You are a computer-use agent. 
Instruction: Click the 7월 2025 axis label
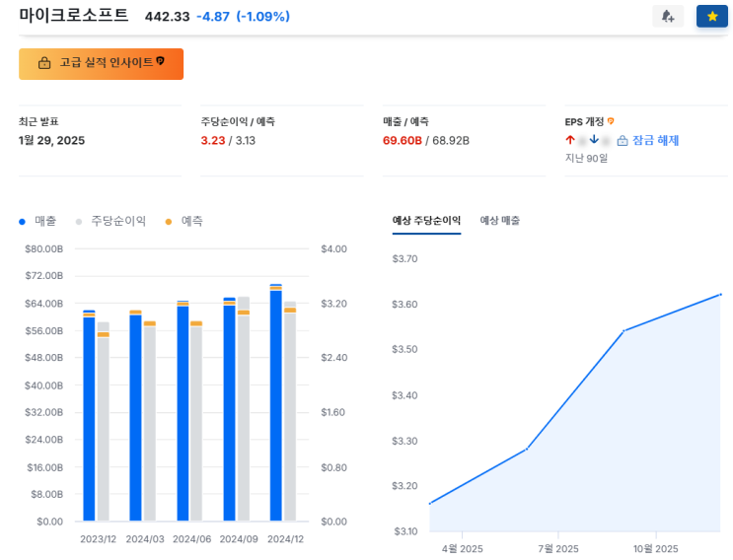pyautogui.click(x=558, y=548)
